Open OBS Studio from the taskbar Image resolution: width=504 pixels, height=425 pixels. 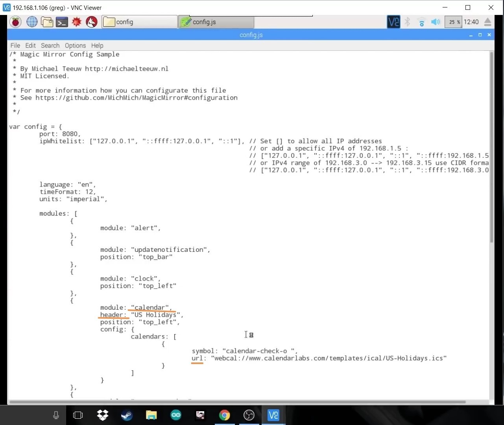249,415
